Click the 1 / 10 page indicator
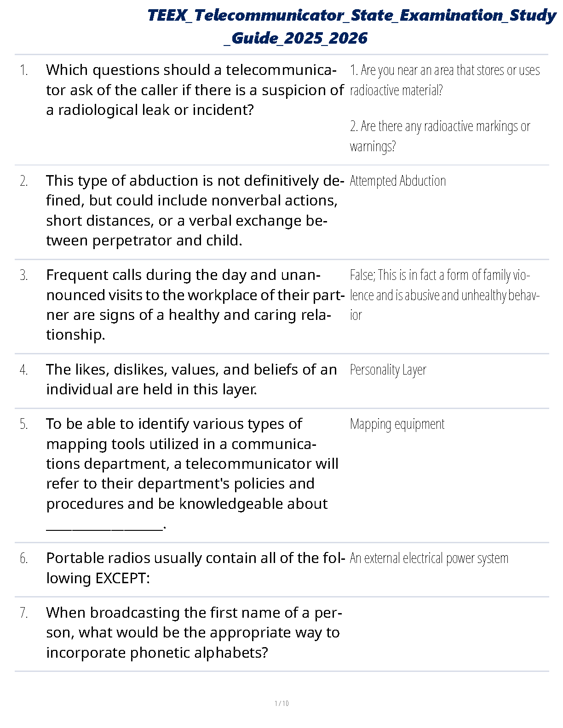The height and width of the screenshot is (728, 563). pos(281,703)
